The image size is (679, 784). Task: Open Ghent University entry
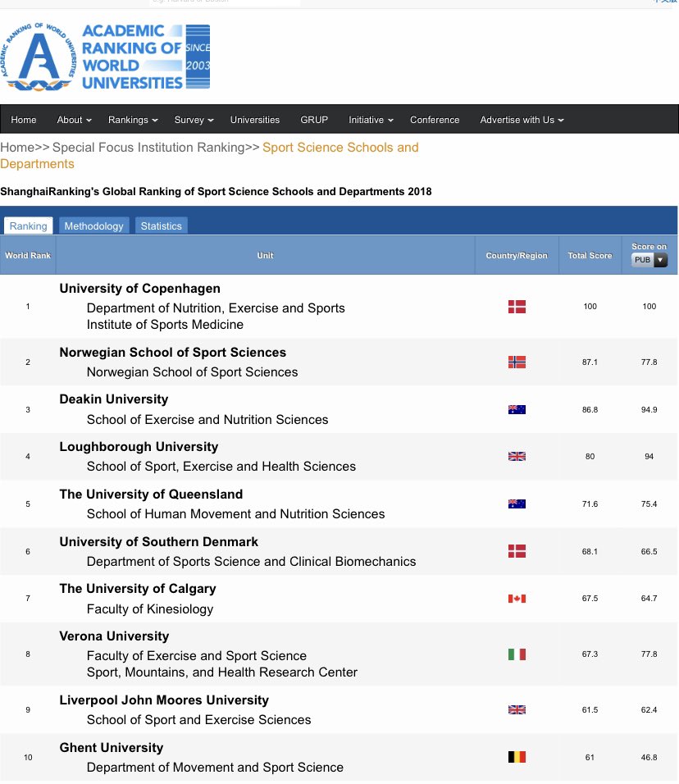click(111, 747)
